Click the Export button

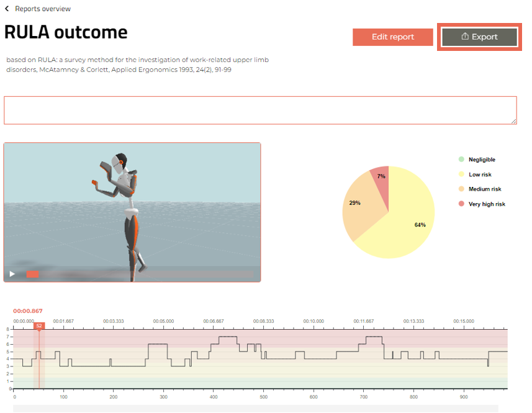point(479,37)
